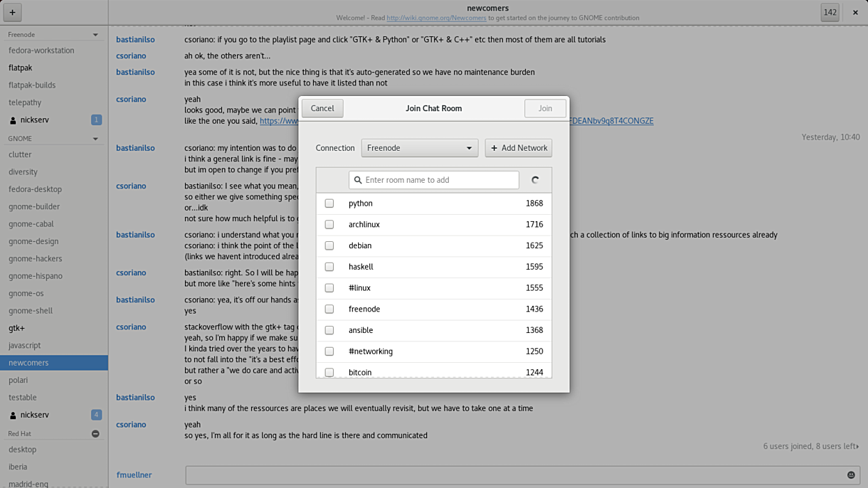Click the emoji smiley icon in message entry
868x488 pixels.
[x=851, y=475]
